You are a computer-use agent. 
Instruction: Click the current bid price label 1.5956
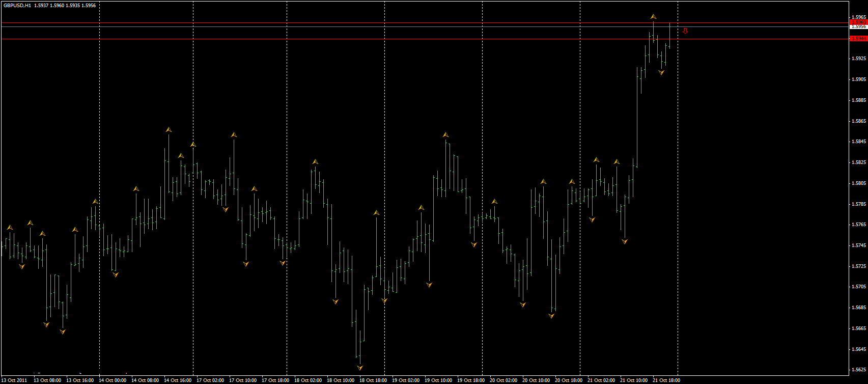pyautogui.click(x=858, y=26)
